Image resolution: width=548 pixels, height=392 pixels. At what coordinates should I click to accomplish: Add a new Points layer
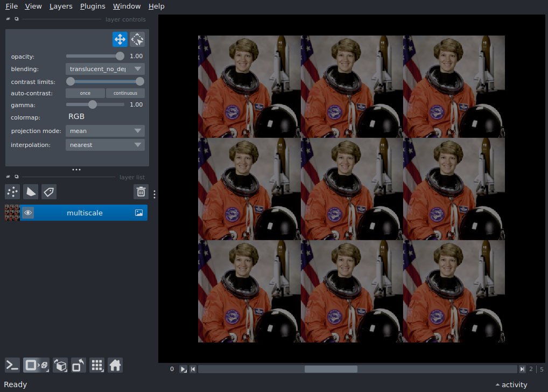click(12, 192)
